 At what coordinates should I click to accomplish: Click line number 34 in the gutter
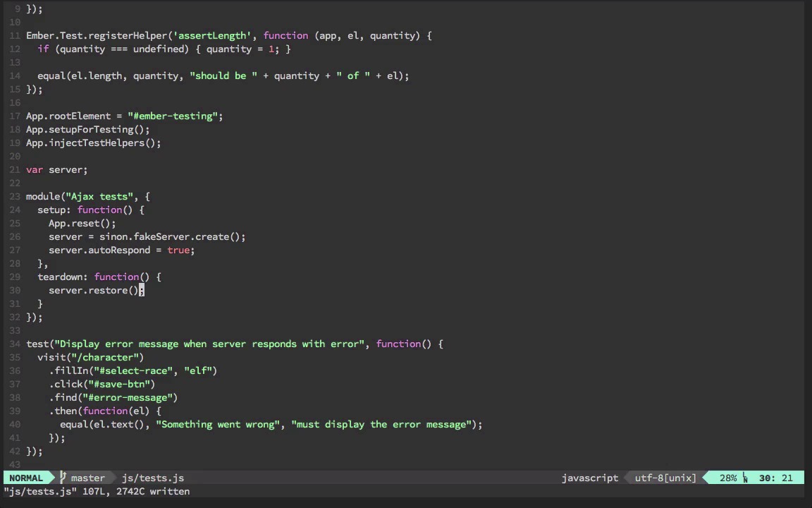click(x=15, y=344)
